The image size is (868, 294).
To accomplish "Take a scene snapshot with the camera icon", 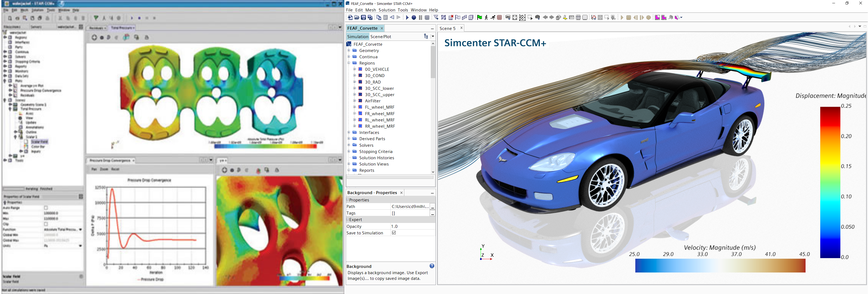I will point(538,17).
